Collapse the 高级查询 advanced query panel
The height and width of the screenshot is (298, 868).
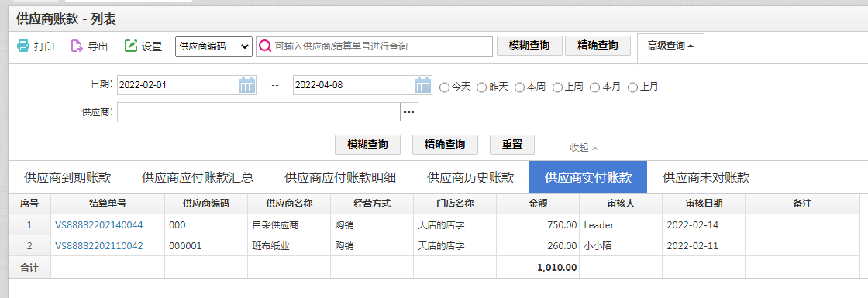click(670, 46)
